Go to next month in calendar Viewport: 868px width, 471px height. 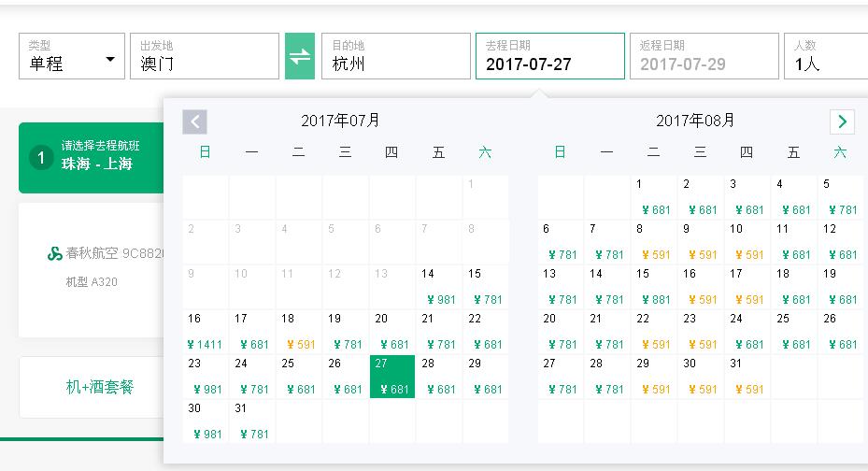pos(842,121)
